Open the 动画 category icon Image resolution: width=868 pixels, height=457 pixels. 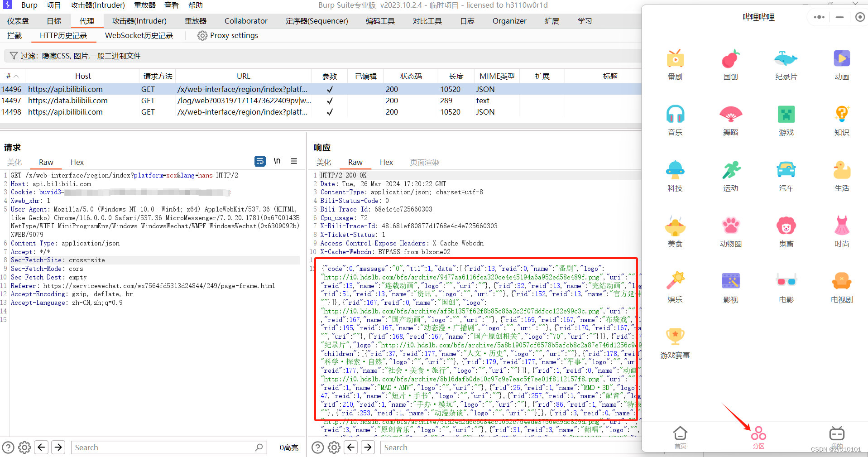842,59
